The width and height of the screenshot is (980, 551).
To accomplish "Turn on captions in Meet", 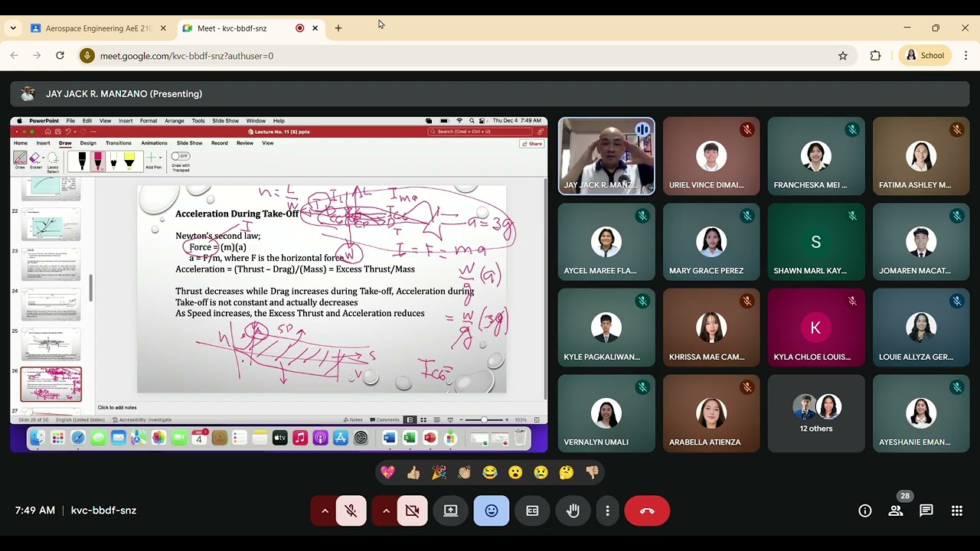I will point(532,510).
